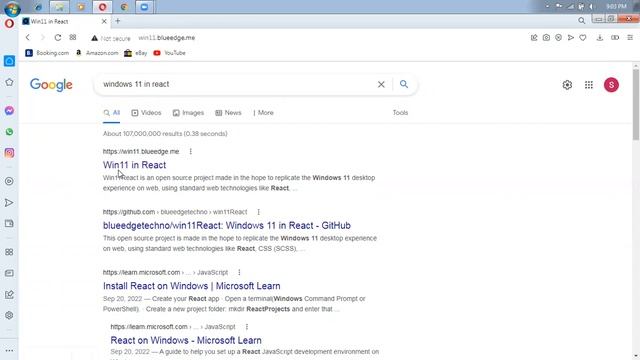Open Messenger in the Opera sidebar
The image size is (640, 360).
(x=9, y=111)
